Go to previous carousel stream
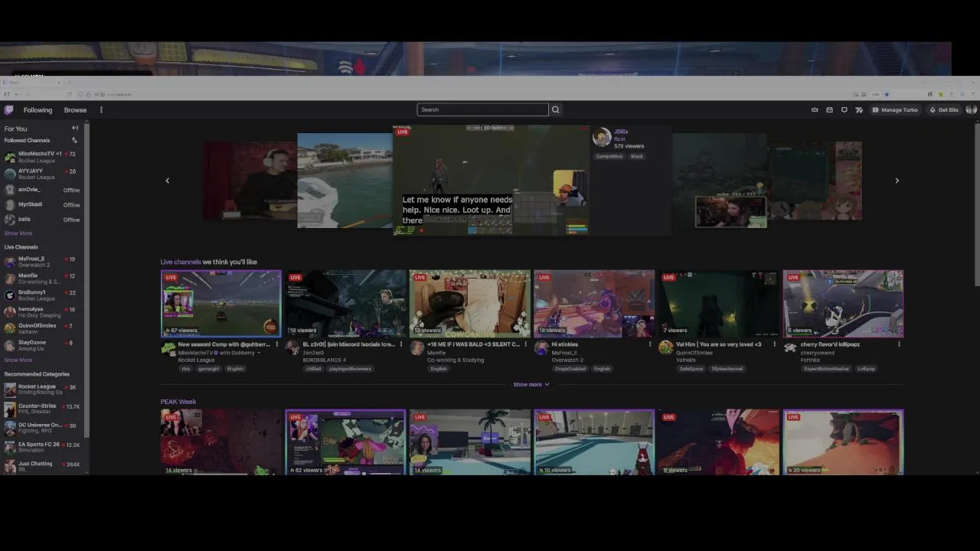The width and height of the screenshot is (980, 551). pos(168,181)
